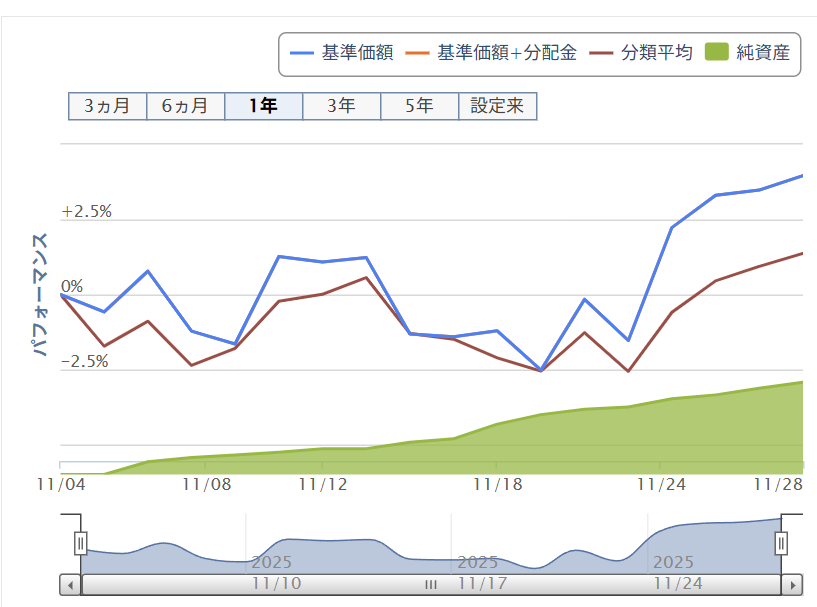Toggle the 基準価額+分配金 orange legend item
Viewport: 817px width, 607px height.
coord(493,54)
